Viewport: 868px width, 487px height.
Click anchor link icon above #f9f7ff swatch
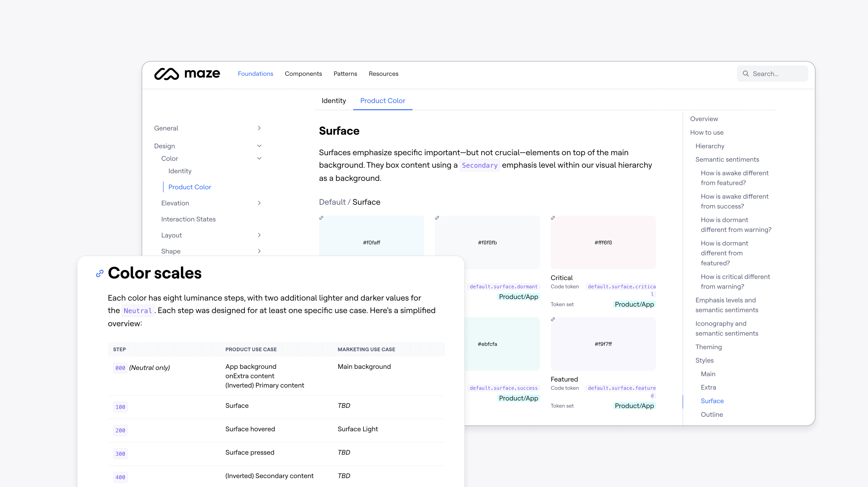[x=553, y=319]
